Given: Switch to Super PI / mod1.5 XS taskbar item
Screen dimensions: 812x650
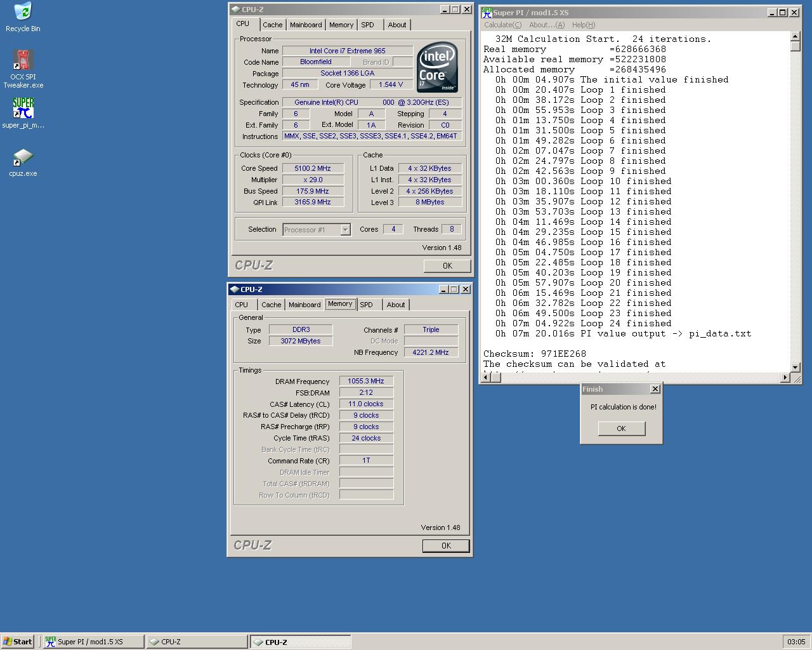Looking at the screenshot, I should tap(93, 642).
